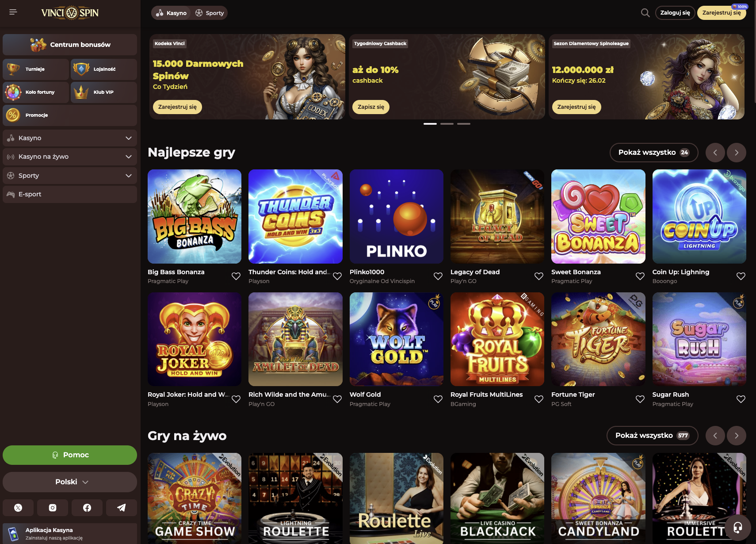756x544 pixels.
Task: Click the live support headset icon
Action: (x=737, y=527)
